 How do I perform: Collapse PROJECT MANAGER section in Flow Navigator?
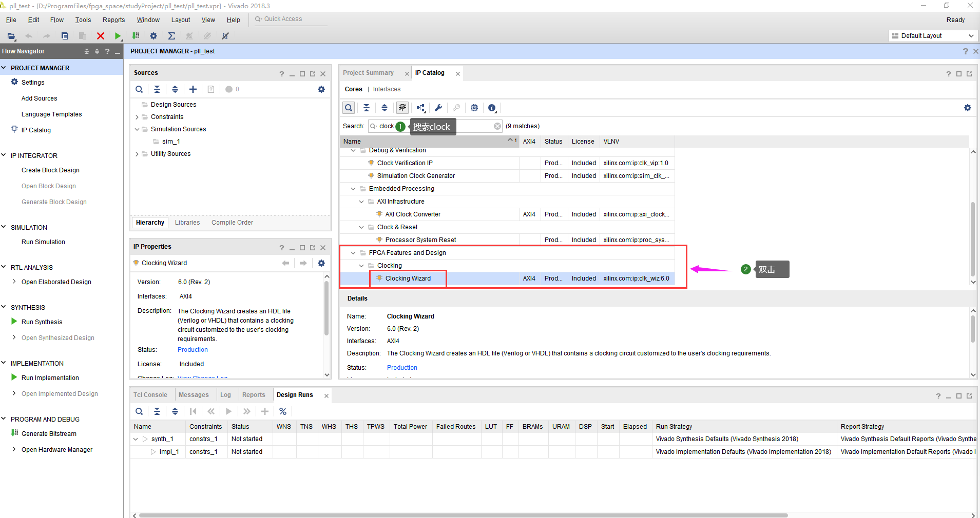point(4,68)
